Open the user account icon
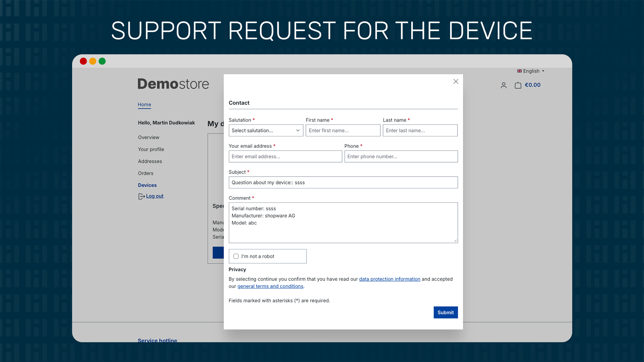This screenshot has width=644, height=362. point(503,85)
